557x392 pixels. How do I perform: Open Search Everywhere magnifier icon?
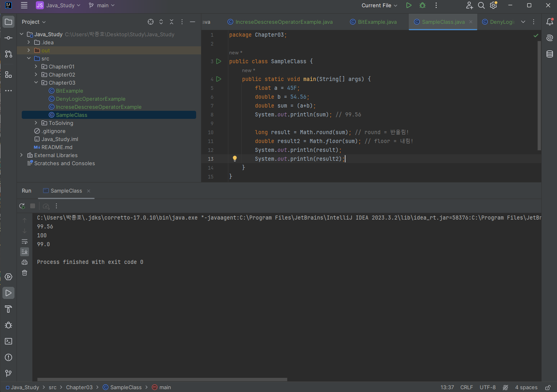481,5
